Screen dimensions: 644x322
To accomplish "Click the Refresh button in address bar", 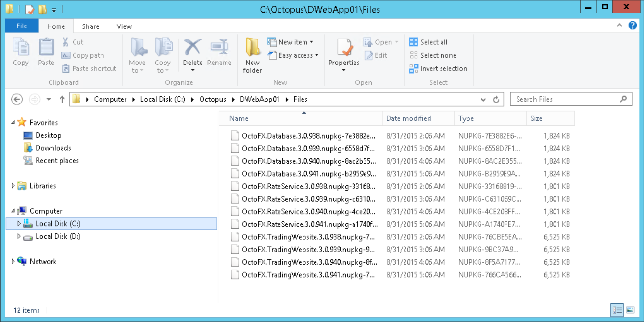I will 496,100.
